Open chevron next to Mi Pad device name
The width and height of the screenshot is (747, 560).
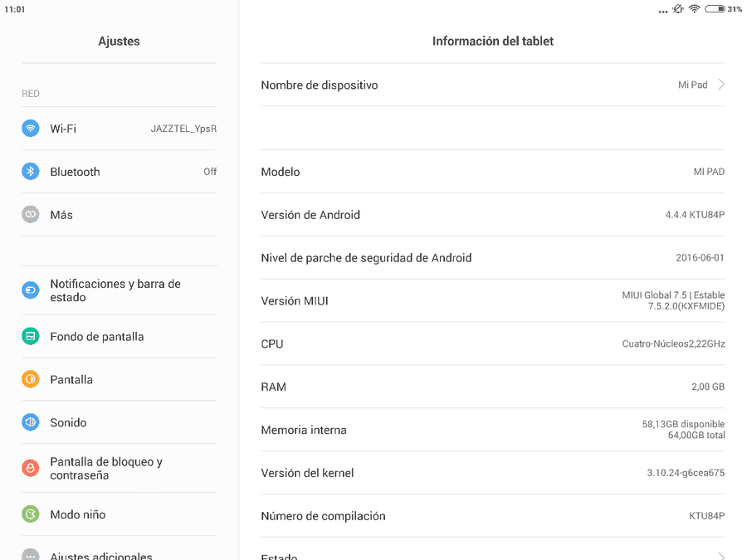(x=721, y=85)
